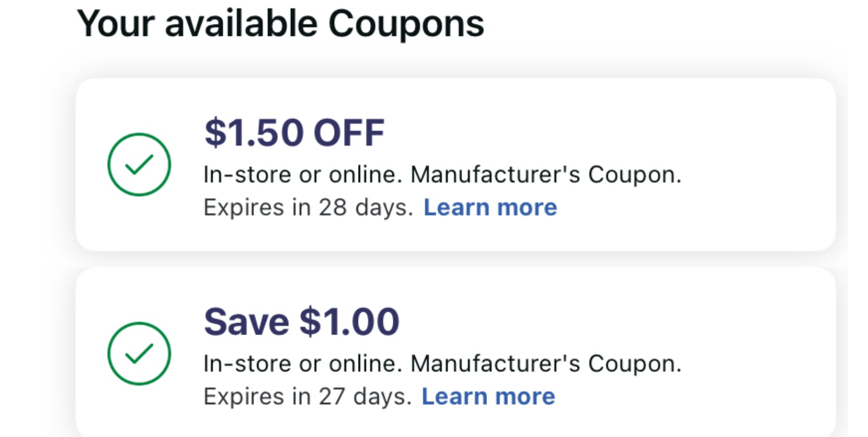Click "Manufacturer's Coupon" in the Save $1.00 coupon

click(545, 364)
